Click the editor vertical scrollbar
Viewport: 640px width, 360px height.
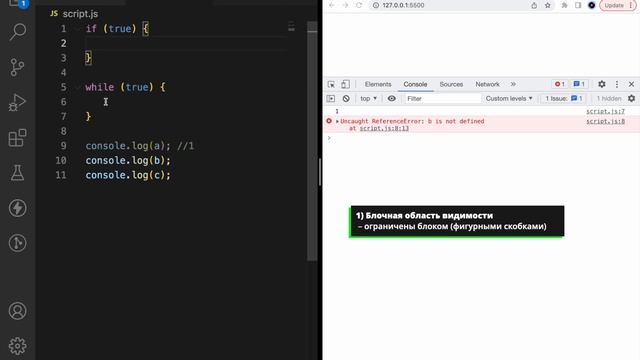(312, 141)
